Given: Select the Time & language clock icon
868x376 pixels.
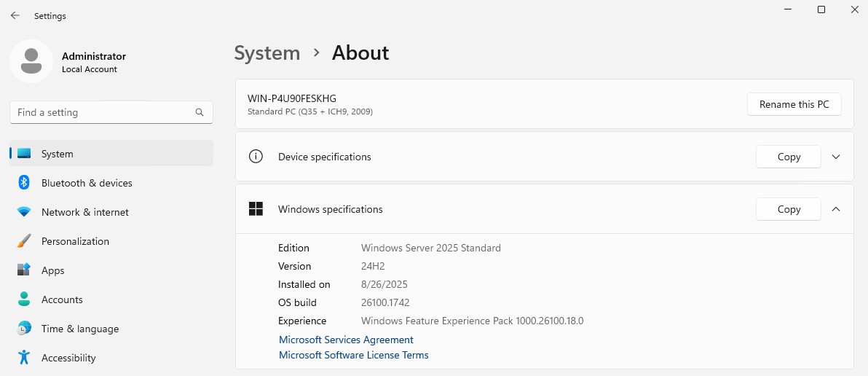Looking at the screenshot, I should (x=24, y=329).
